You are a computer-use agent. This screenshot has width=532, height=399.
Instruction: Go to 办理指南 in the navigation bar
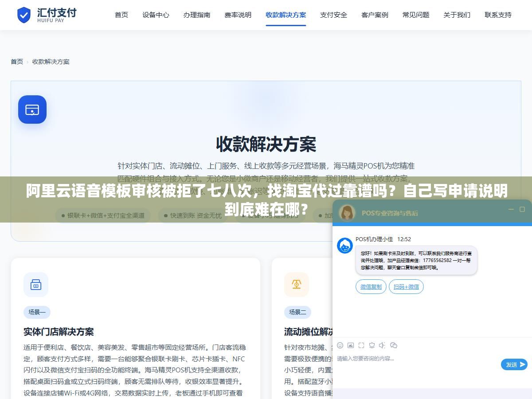(197, 15)
